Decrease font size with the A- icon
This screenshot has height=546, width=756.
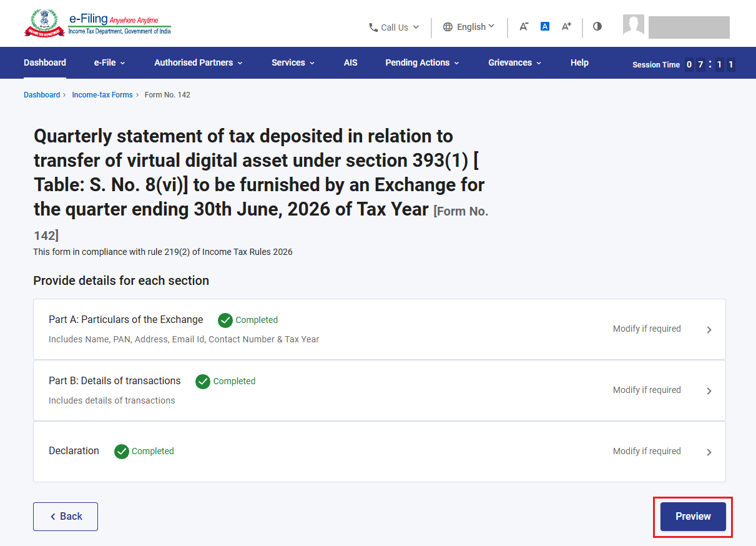tap(524, 26)
